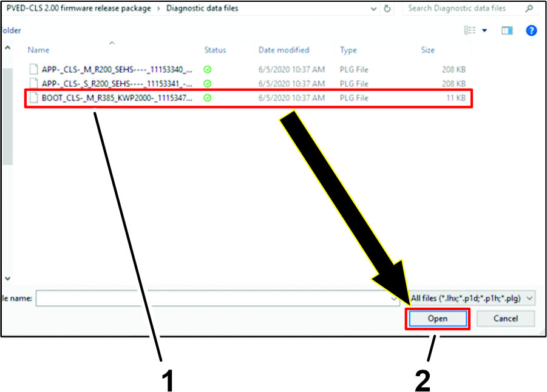Click the Cancel button
The width and height of the screenshot is (547, 392).
point(505,319)
